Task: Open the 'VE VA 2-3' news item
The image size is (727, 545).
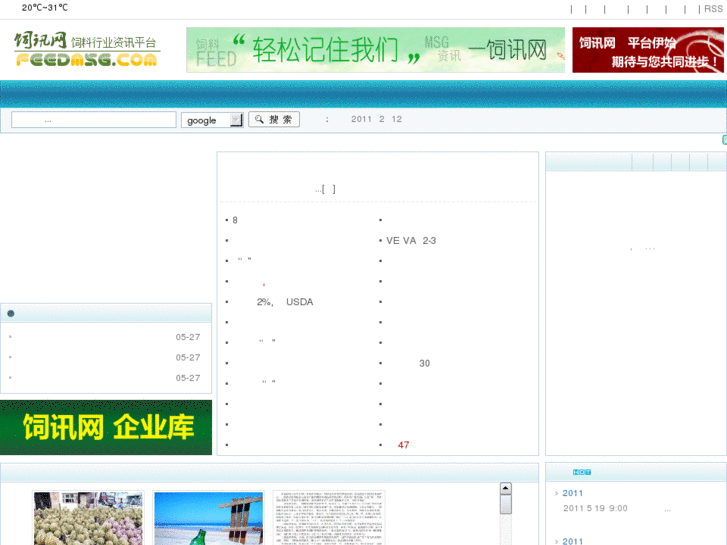Action: [x=411, y=241]
